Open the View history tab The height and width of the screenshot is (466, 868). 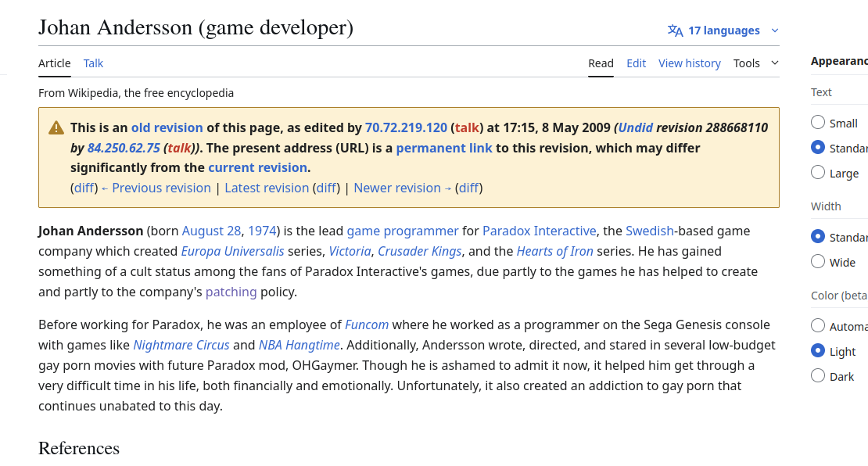point(689,63)
